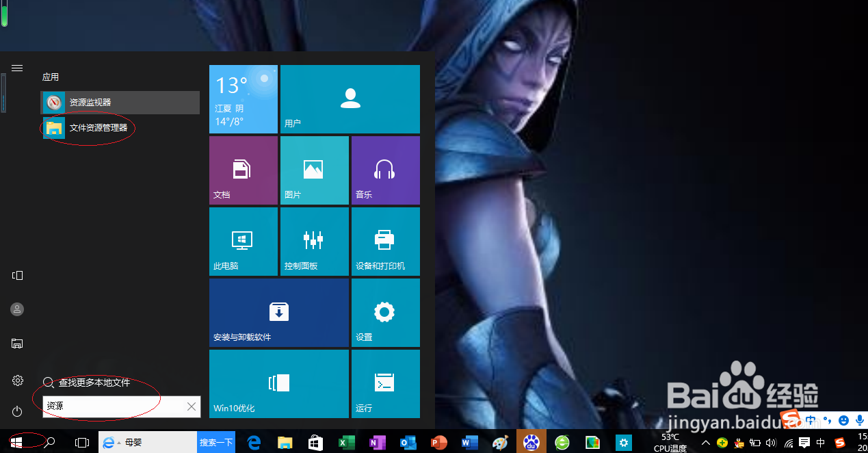Launch PowerPoint from the taskbar
Screen dimensions: 868x453
438,443
